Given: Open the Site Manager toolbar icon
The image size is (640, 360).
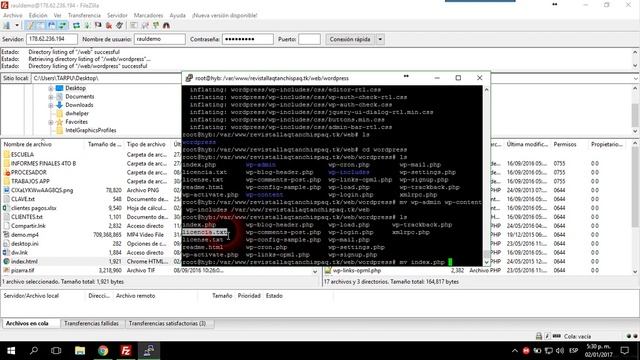Looking at the screenshot, I should click(x=7, y=25).
